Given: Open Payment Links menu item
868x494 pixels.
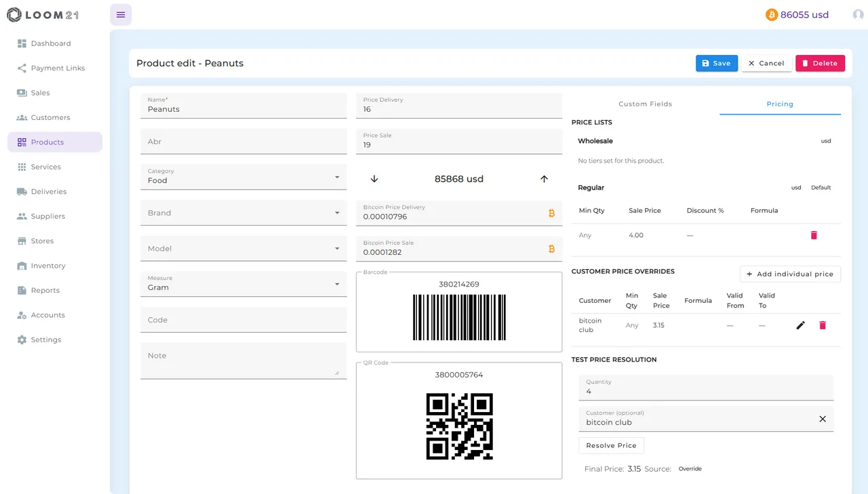Looking at the screenshot, I should point(55,68).
